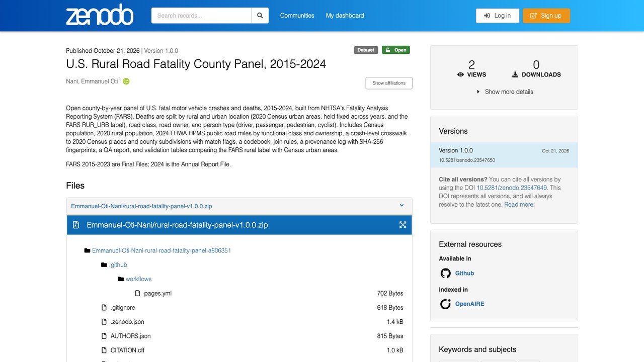Click the Zenodo logo

[100, 15]
